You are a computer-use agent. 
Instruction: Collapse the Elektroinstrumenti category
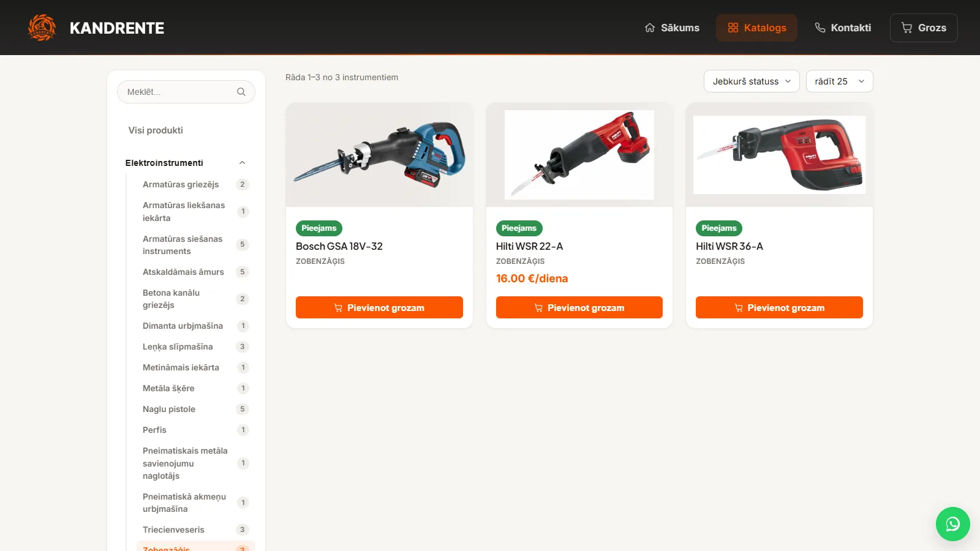(x=186, y=163)
